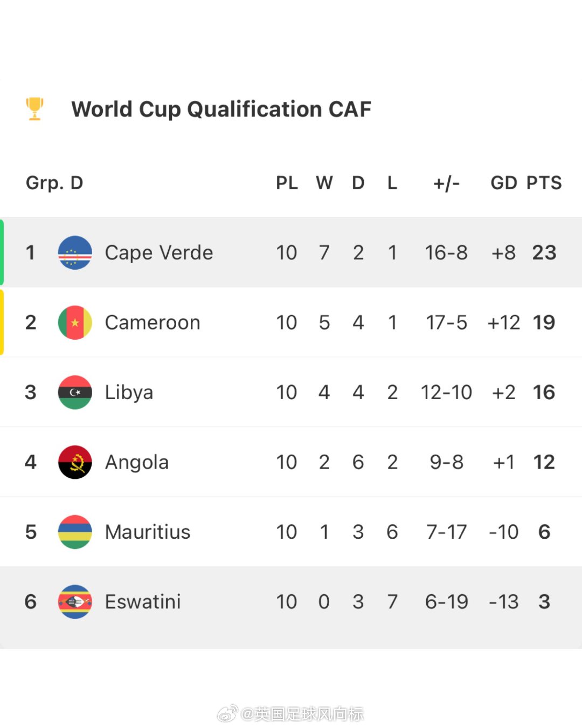582x728 pixels.
Task: Select the Grp. D label
Action: tap(54, 183)
